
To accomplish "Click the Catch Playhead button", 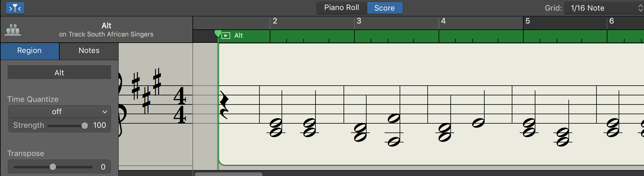I will [15, 8].
